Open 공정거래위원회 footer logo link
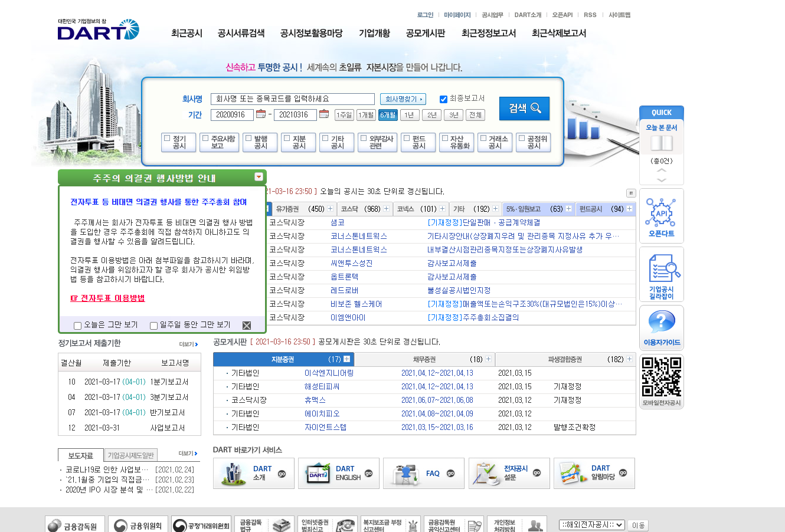Image resolution: width=785 pixels, height=532 pixels. (x=201, y=524)
